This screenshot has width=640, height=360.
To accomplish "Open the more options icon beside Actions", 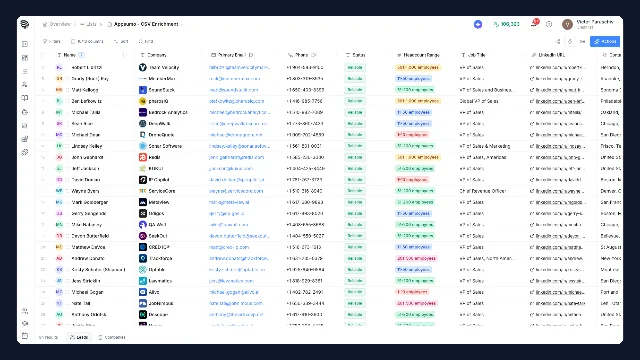I will [x=582, y=41].
